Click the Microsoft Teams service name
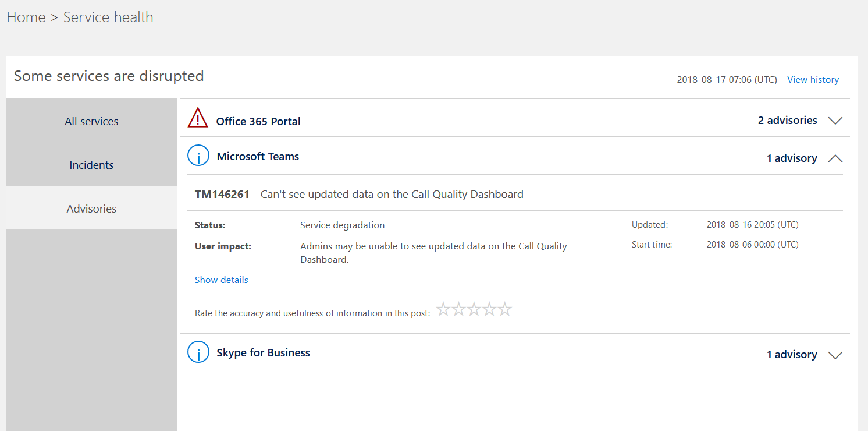This screenshot has width=868, height=431. (x=258, y=156)
